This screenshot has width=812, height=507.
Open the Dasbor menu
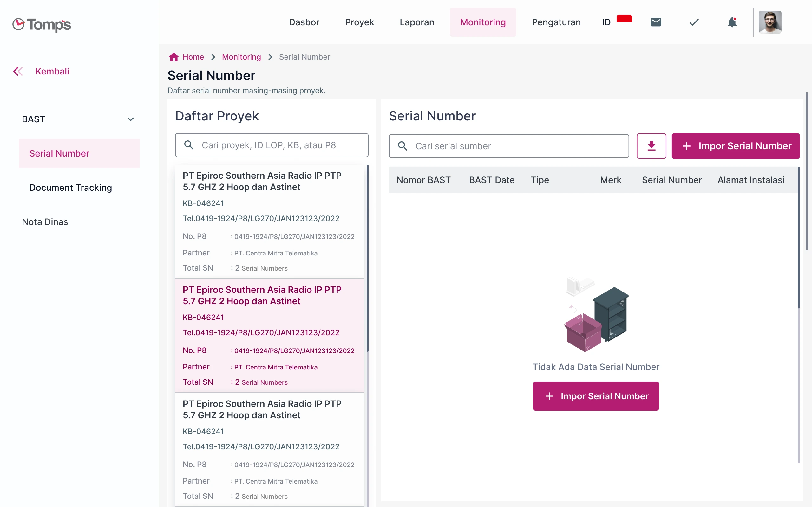pyautogui.click(x=304, y=22)
